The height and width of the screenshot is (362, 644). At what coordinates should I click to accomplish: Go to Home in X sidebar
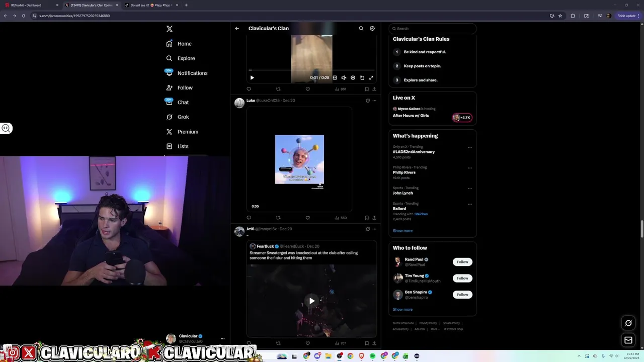(x=179, y=44)
